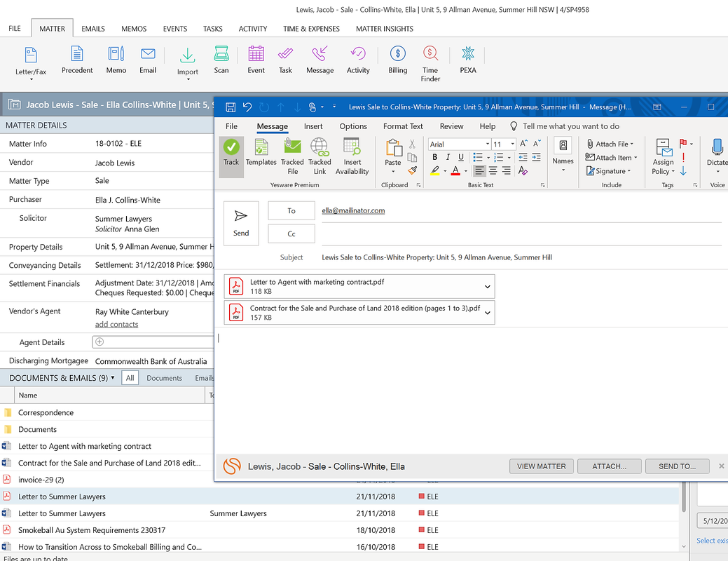The height and width of the screenshot is (561, 728).
Task: Send the email
Action: click(x=241, y=223)
